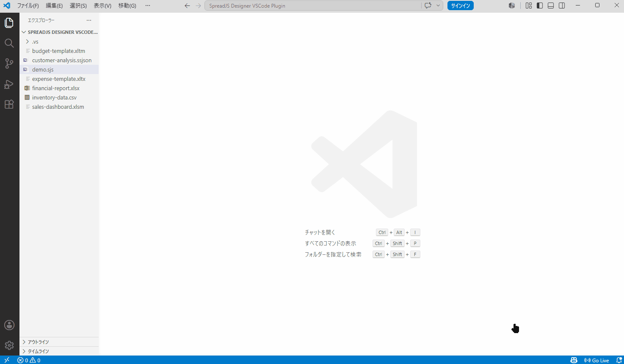Open the Run and Debug view
The width and height of the screenshot is (624, 364).
point(9,84)
